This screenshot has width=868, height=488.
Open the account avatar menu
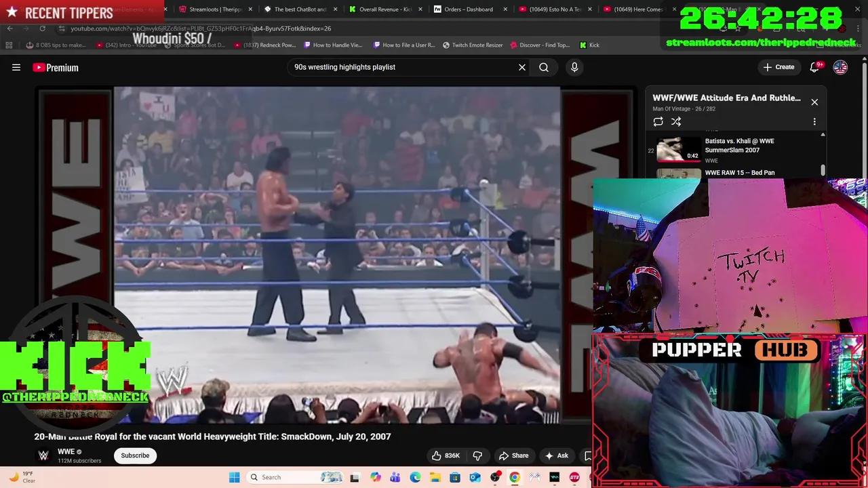pyautogui.click(x=840, y=67)
